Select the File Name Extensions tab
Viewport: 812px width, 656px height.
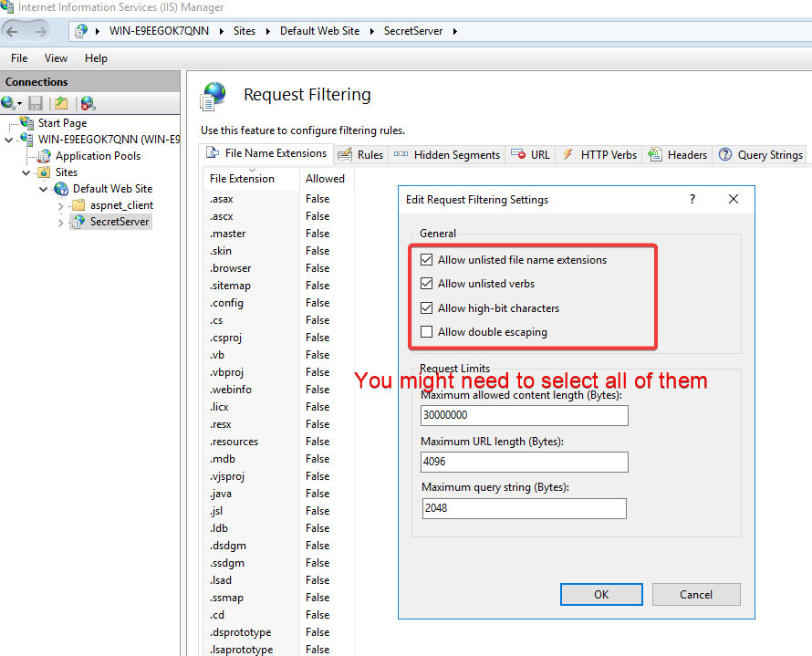tap(266, 153)
